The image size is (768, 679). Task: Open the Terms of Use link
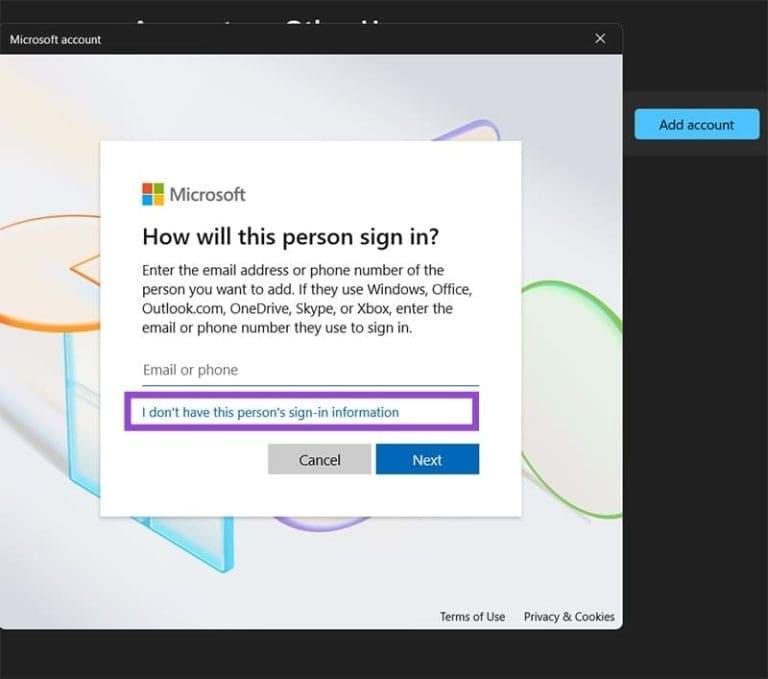(x=472, y=617)
